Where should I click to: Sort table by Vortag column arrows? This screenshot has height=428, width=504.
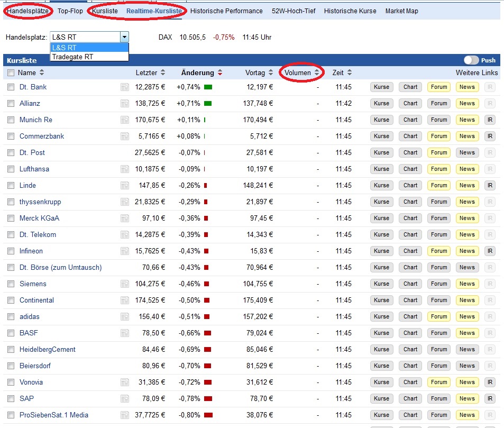point(271,72)
